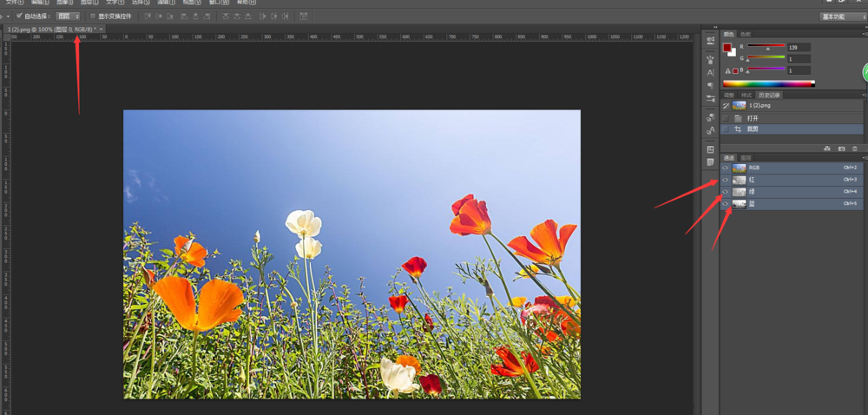Open the 基本功能 workspace dropdown

tap(842, 16)
